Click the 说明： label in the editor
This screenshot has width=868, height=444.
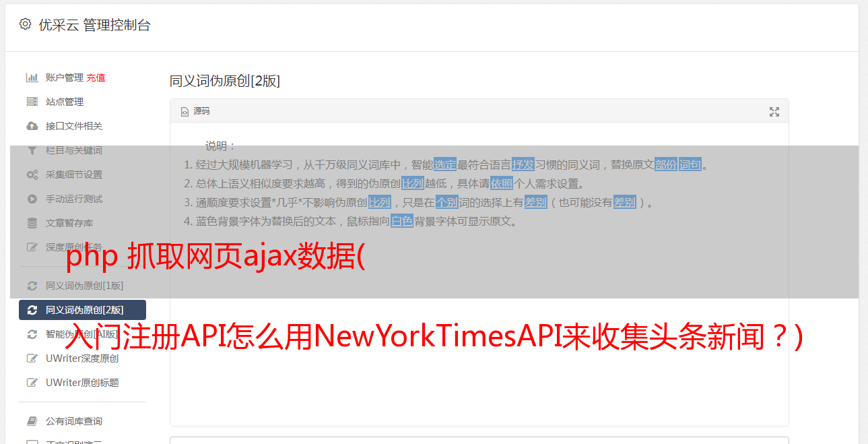(x=221, y=146)
